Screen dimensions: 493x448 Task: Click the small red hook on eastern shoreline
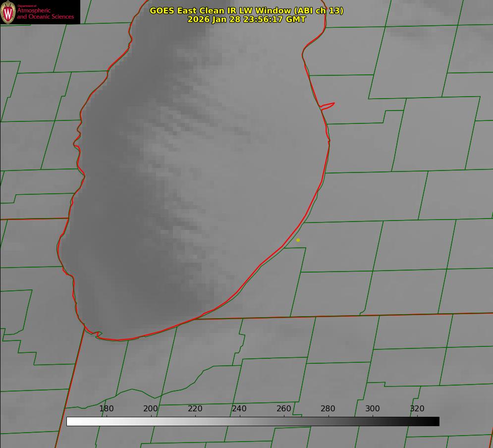coord(328,105)
